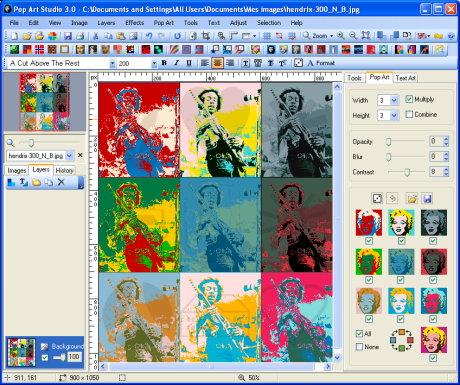
Task: Toggle the grid icon in the toolbar
Action: tap(267, 36)
